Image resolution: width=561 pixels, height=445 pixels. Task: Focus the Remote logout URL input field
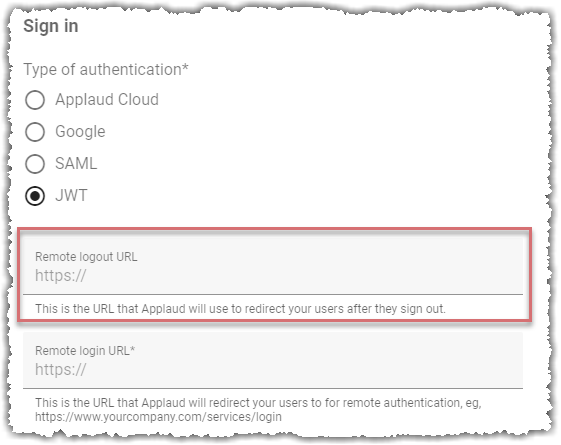(273, 266)
